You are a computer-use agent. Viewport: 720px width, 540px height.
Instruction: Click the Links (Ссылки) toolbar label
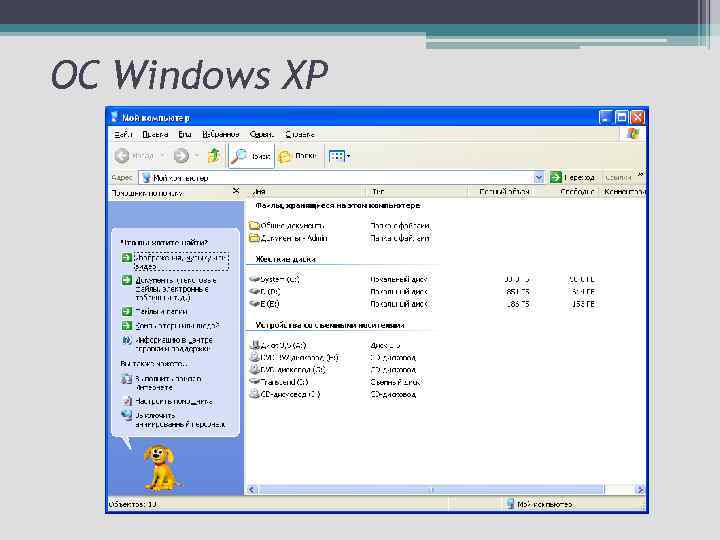pos(618,177)
